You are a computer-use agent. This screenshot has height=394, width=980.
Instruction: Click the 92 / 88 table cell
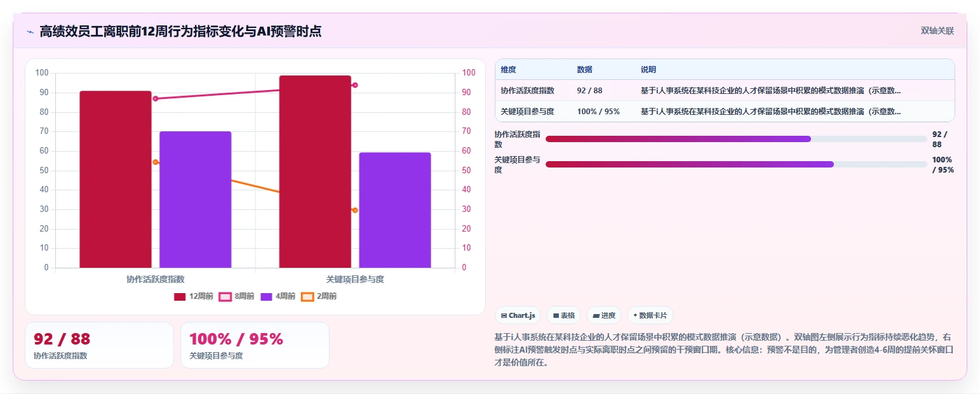click(x=589, y=91)
